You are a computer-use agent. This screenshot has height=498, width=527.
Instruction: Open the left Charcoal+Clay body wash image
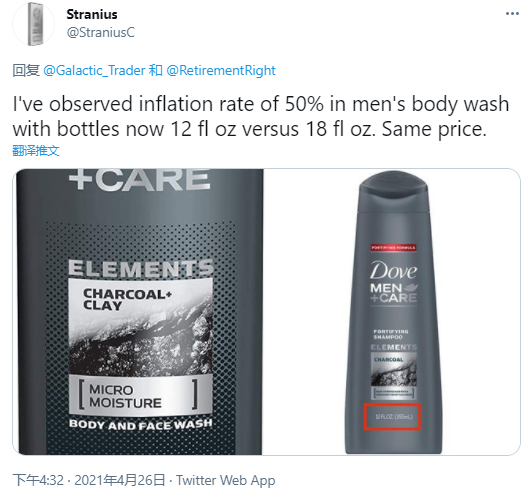tap(139, 312)
